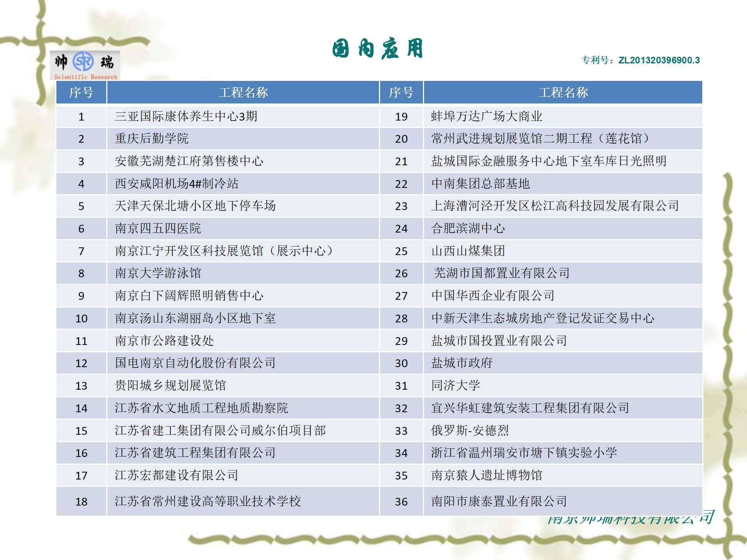Click 江苏省建工集团有限公司威尔伯项目部
This screenshot has height=560, width=747.
243,430
